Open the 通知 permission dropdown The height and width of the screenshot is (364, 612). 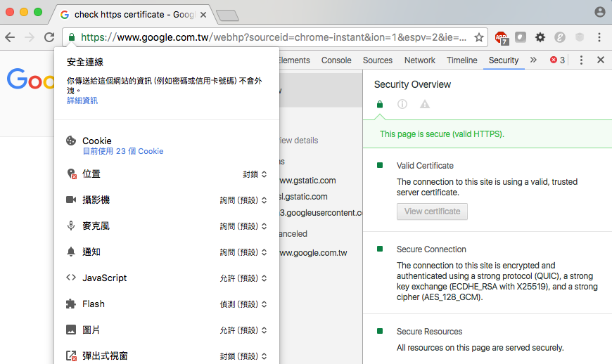243,252
